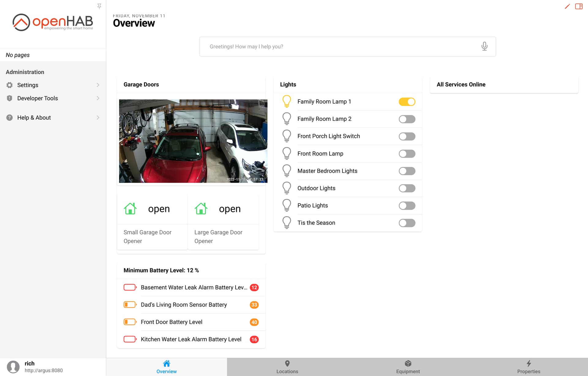Switch to the Locations tab
Viewport: 588px width, 376px height.
[x=287, y=367]
